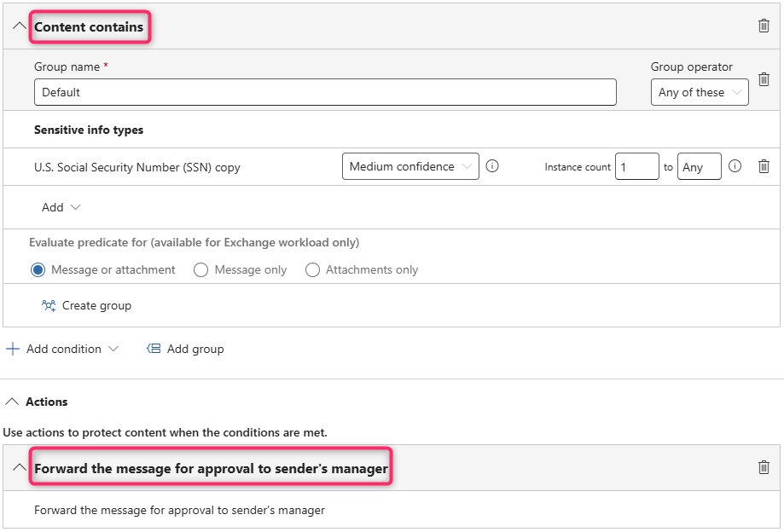Click the Create group icon
784x532 pixels.
click(x=49, y=305)
